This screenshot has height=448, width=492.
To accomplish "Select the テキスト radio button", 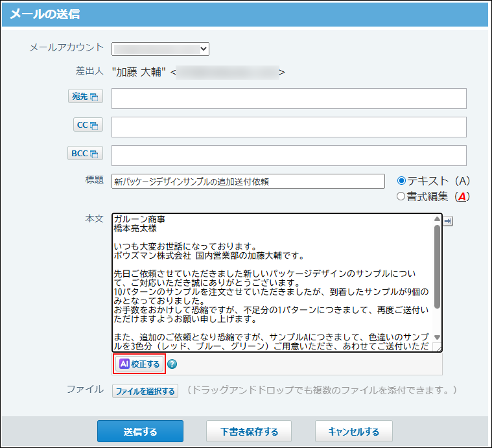I will tap(401, 181).
